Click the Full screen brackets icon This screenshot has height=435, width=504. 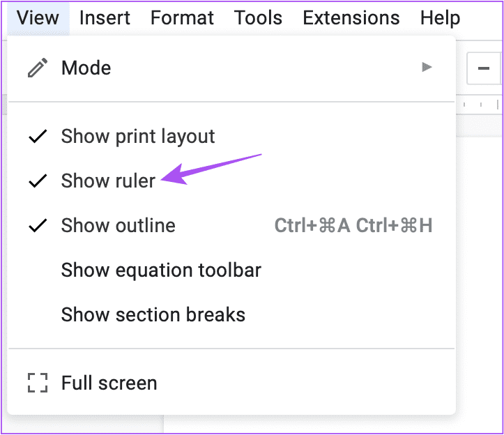tap(38, 383)
